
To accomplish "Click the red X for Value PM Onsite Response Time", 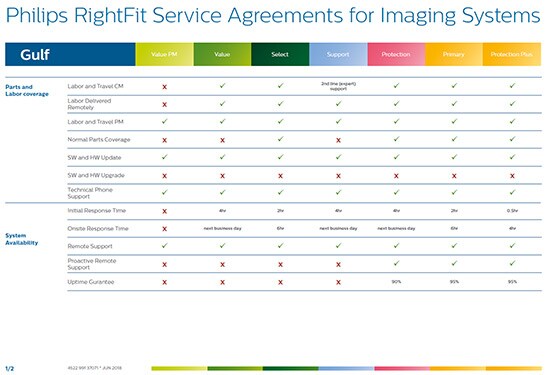I will tap(164, 229).
